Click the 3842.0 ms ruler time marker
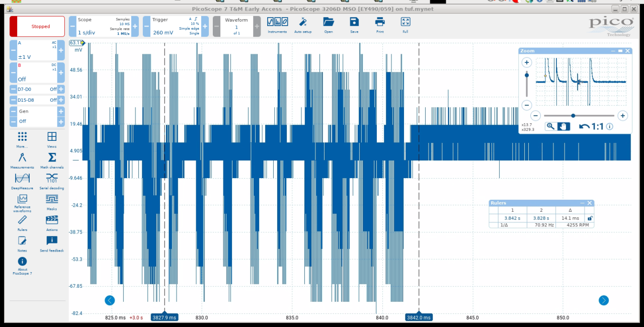This screenshot has width=644, height=327. coord(419,317)
